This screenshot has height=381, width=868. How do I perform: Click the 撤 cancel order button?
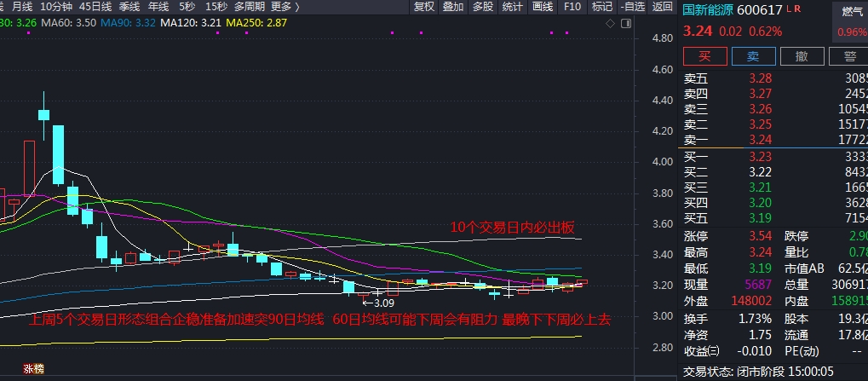click(802, 56)
